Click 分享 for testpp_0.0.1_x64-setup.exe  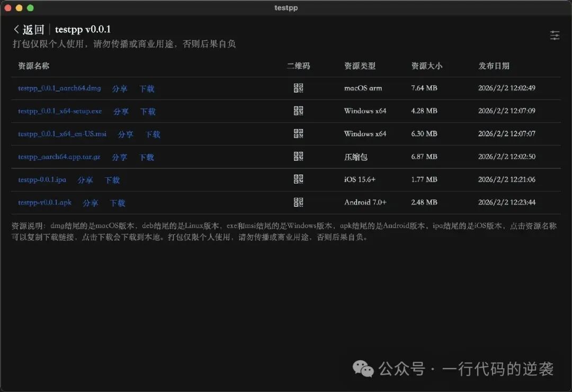pyautogui.click(x=121, y=111)
